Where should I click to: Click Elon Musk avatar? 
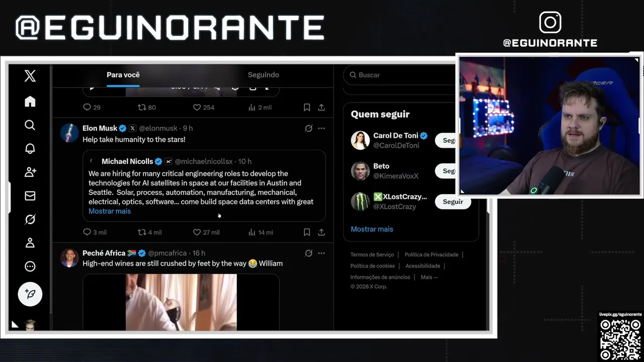[69, 133]
